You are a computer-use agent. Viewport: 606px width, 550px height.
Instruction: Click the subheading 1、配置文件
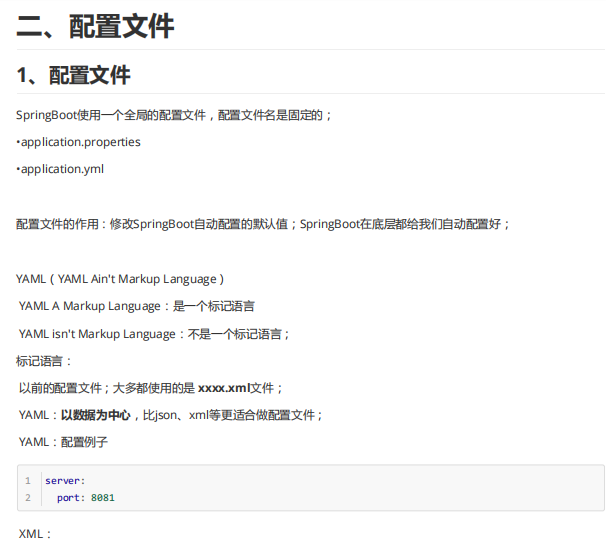73,75
